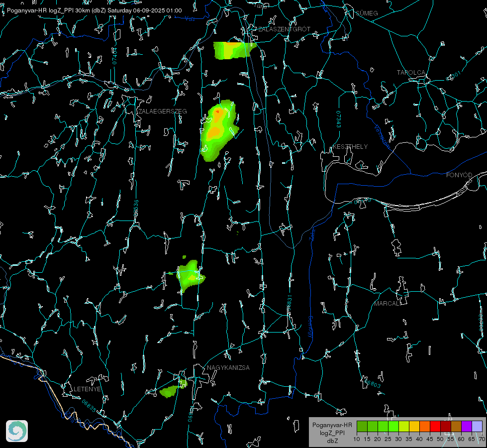The image size is (487, 448).
Task: Click the FONYÓD town label
Action: 459,175
